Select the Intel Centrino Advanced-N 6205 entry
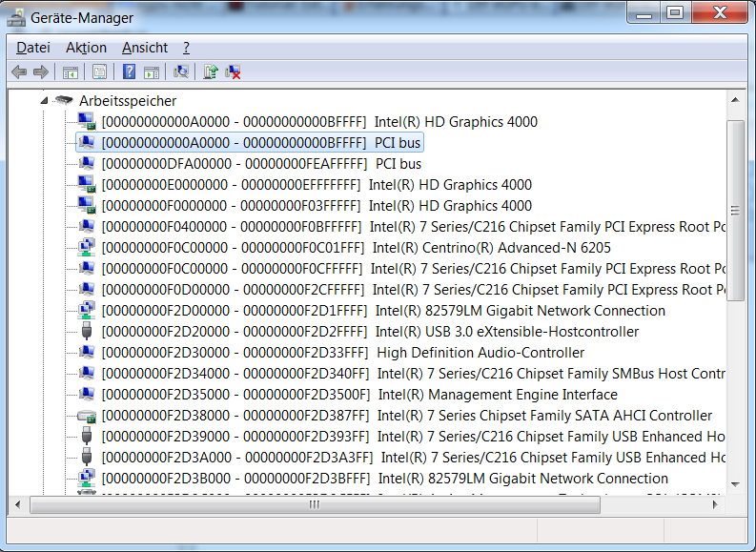This screenshot has width=756, height=552. pos(356,248)
